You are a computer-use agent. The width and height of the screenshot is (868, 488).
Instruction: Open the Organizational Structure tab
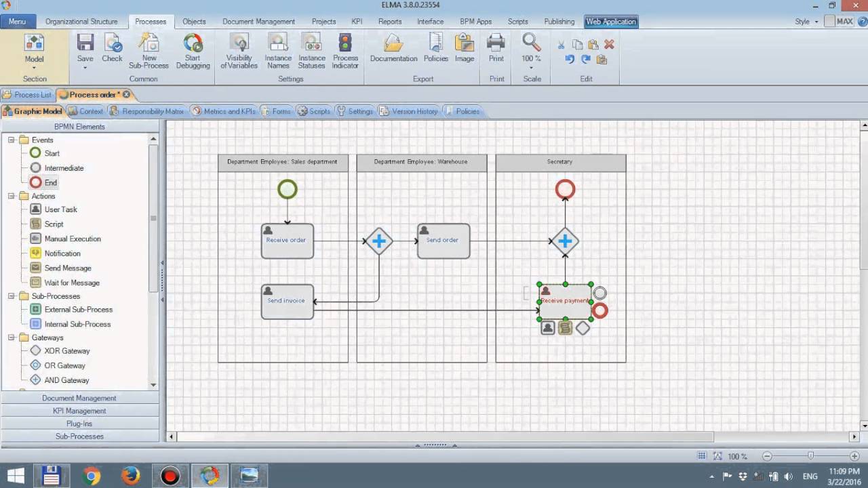click(81, 22)
